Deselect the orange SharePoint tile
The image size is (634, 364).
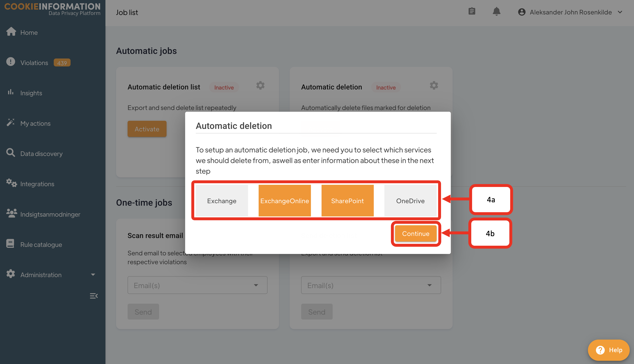coord(347,201)
